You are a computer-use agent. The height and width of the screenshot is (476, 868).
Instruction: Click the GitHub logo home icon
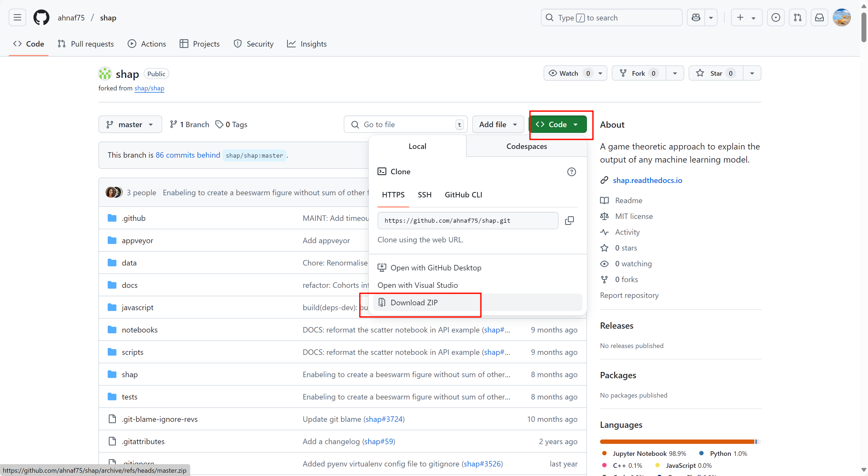coord(41,17)
